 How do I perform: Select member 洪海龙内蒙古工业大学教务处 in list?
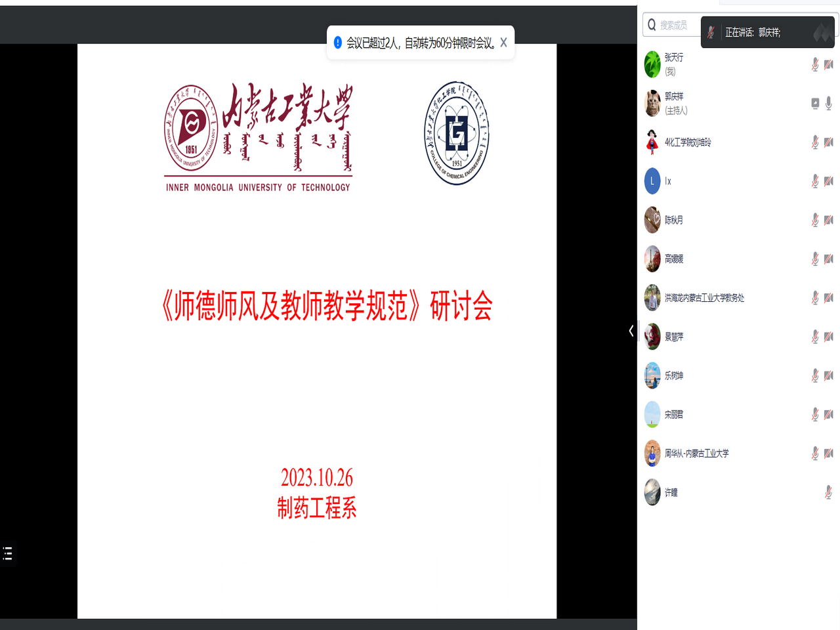(x=704, y=298)
